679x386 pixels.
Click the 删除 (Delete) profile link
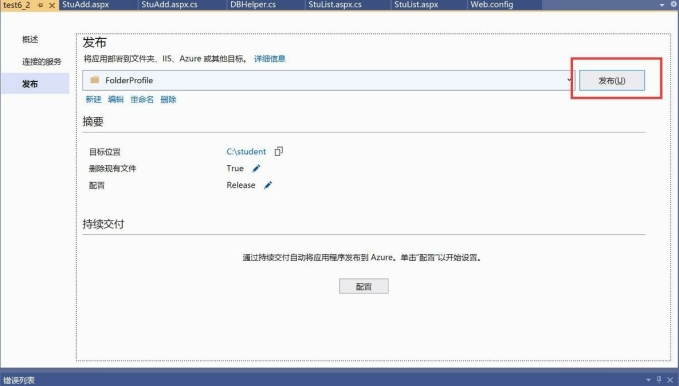pos(168,99)
